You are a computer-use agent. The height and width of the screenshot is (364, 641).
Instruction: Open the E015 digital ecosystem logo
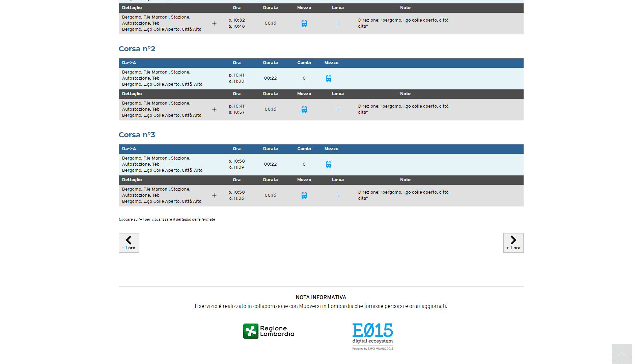point(372,336)
